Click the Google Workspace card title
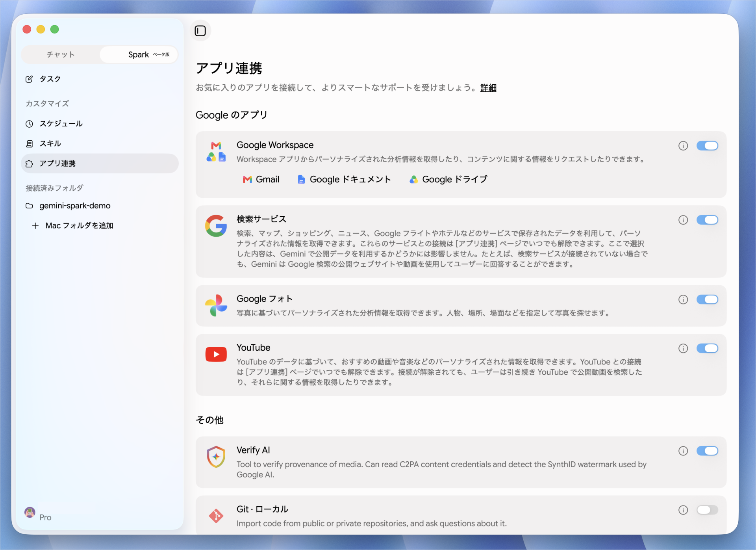This screenshot has height=550, width=756. pos(275,145)
